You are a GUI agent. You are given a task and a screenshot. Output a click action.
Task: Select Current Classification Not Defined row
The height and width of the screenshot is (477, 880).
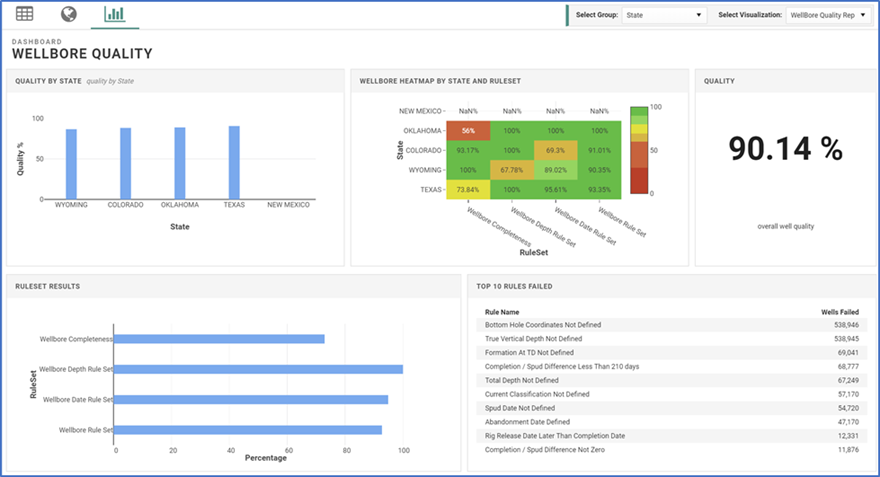coord(672,394)
